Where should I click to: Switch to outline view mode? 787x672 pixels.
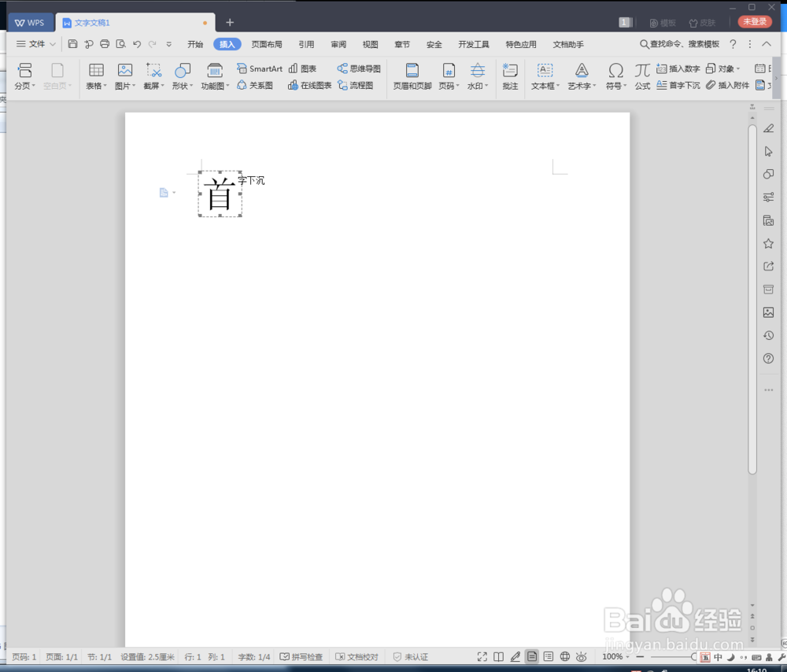548,656
